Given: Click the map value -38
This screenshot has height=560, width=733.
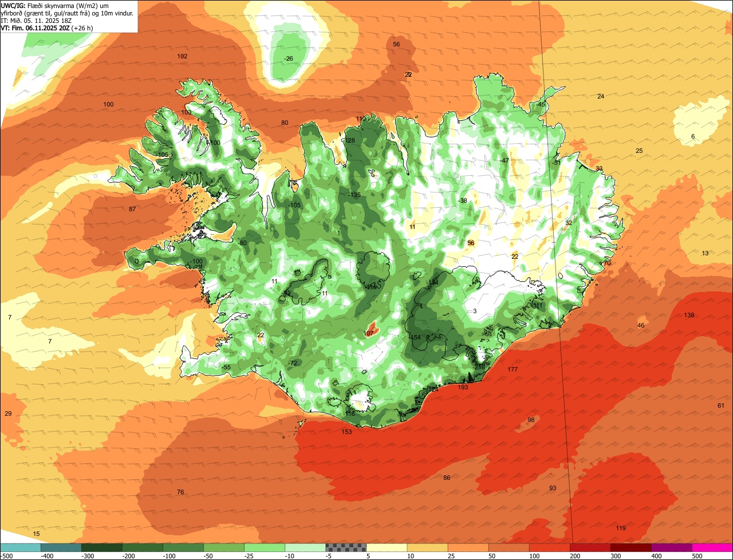Looking at the screenshot, I should tap(463, 200).
